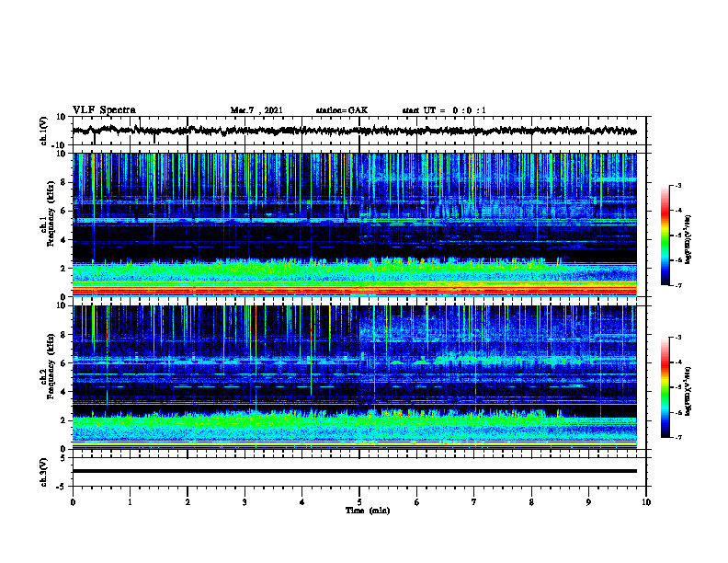
Task: Click time axis tick label "4"
Action: pos(302,502)
